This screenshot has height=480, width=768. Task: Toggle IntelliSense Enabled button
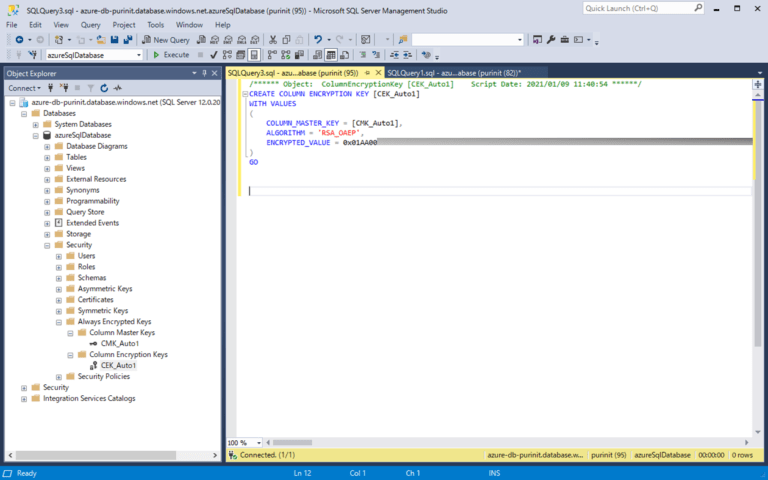[254, 55]
